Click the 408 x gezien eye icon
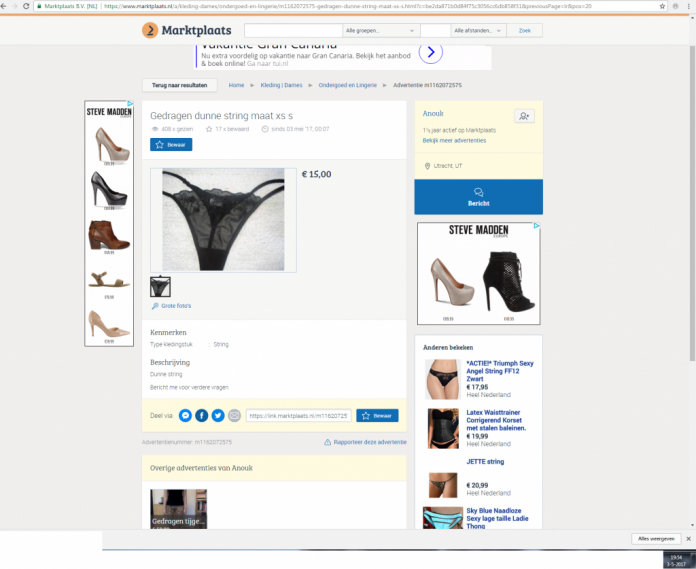The image size is (696, 569). click(x=155, y=129)
